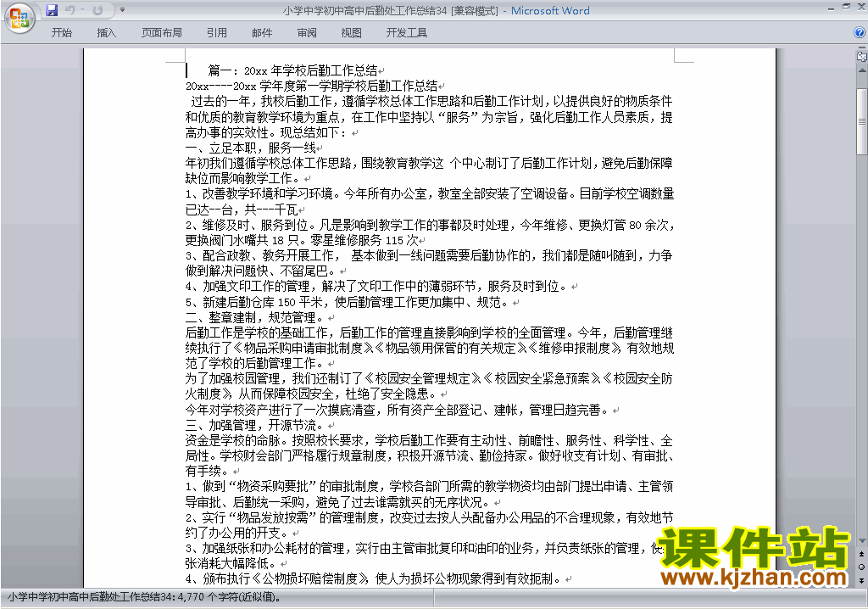Click the Redo/Repeat icon
This screenshot has height=609, width=868.
point(97,10)
